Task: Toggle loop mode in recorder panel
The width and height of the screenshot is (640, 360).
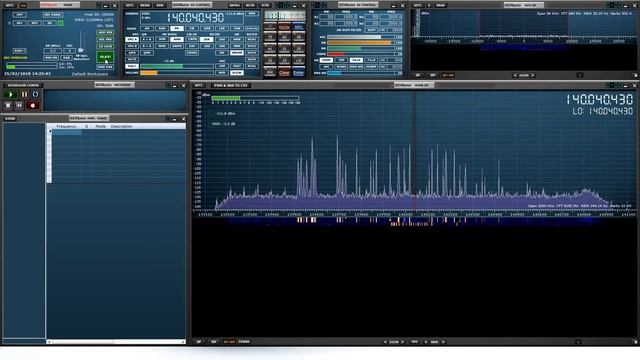Action: [36, 94]
